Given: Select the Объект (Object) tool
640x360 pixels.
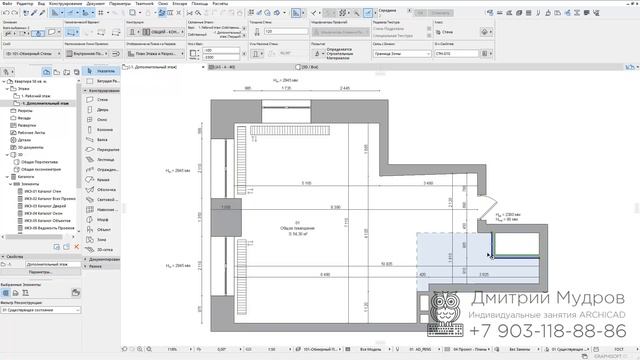Looking at the screenshot, I should pos(101,229).
